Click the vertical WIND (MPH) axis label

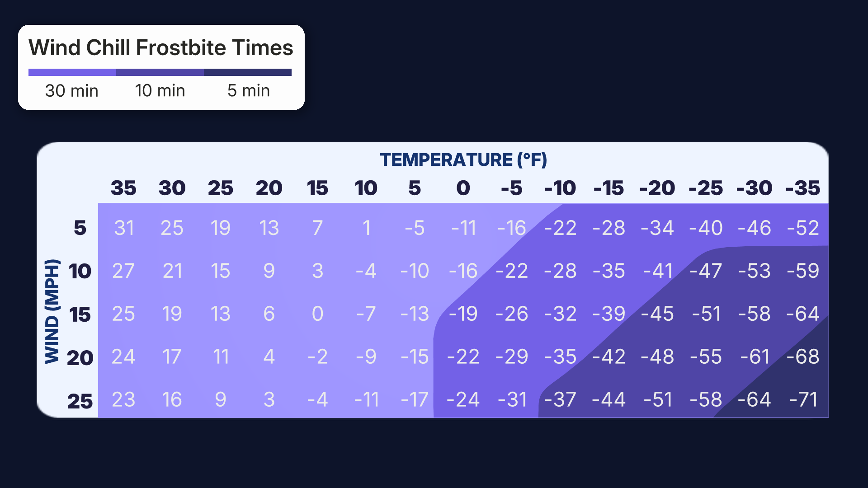(52, 311)
